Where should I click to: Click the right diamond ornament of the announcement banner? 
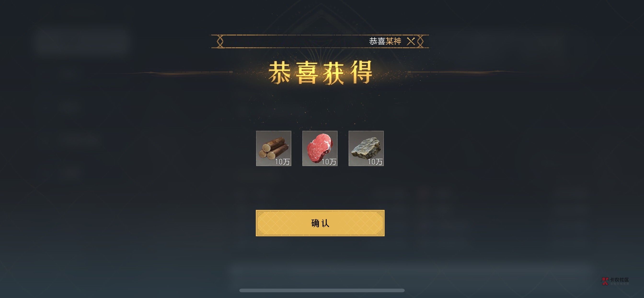pyautogui.click(x=420, y=41)
